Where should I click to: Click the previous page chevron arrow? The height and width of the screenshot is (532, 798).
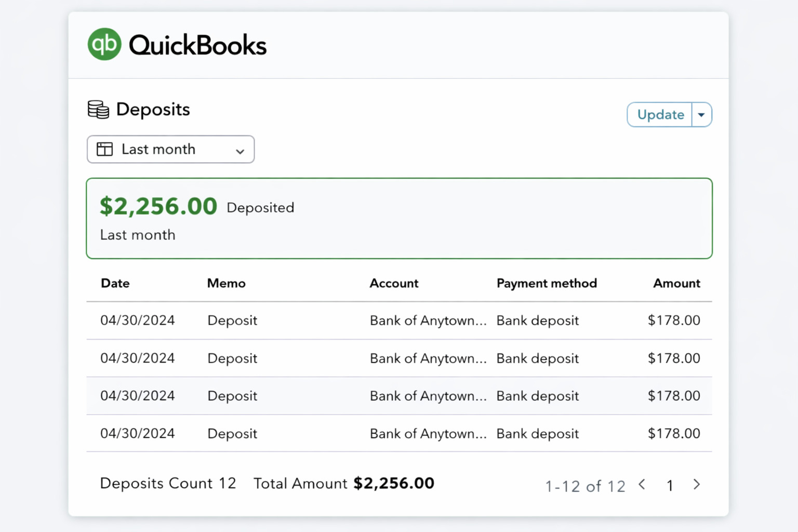point(643,485)
